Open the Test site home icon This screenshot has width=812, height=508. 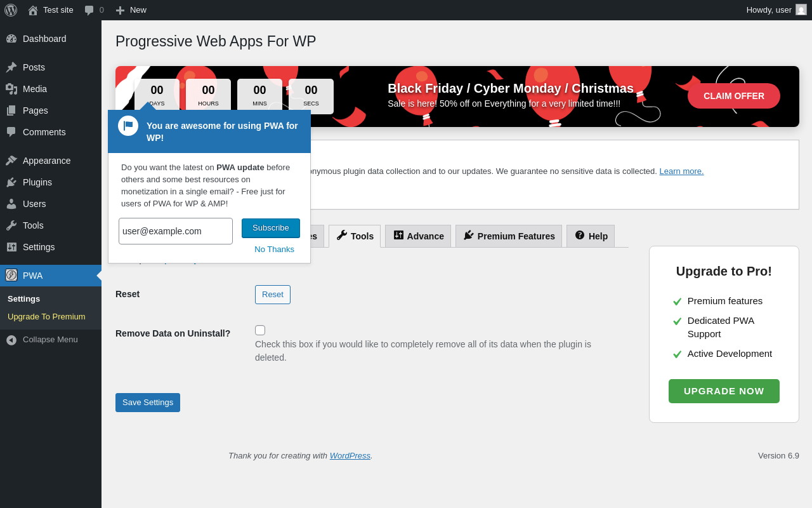[x=33, y=10]
